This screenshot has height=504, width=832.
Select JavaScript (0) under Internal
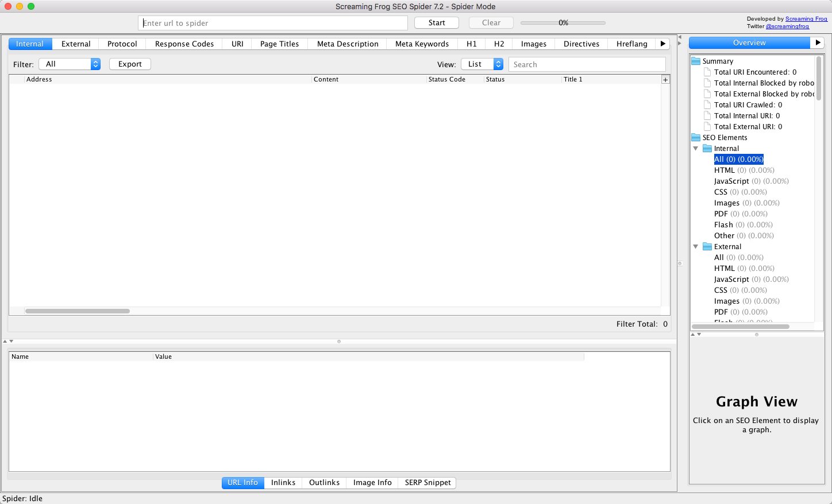(752, 181)
